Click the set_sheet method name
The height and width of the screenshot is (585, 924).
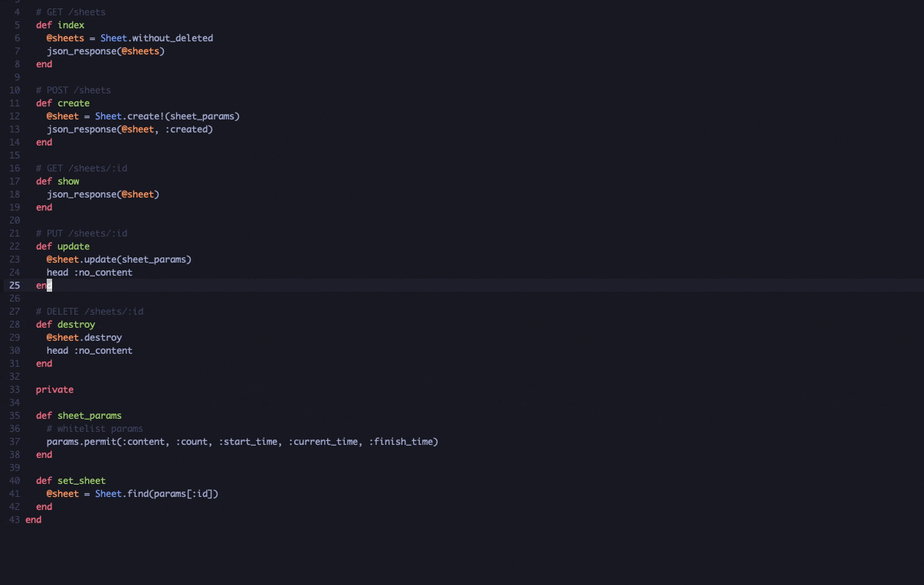tap(80, 480)
